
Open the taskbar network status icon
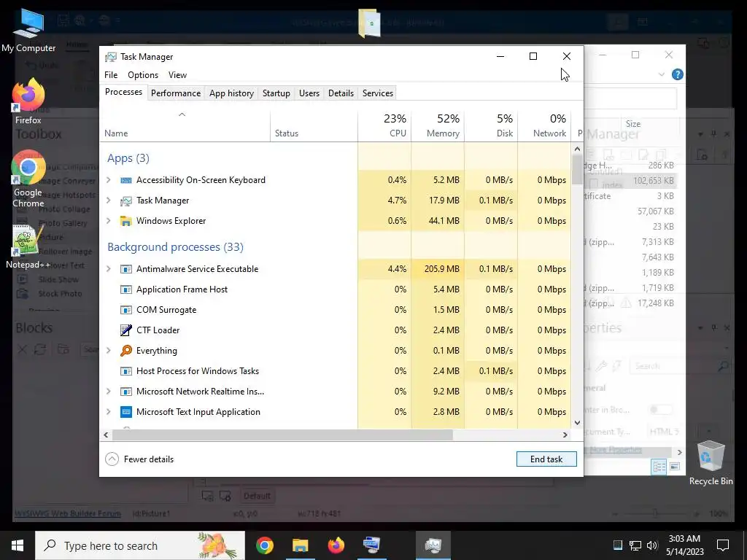[635, 545]
